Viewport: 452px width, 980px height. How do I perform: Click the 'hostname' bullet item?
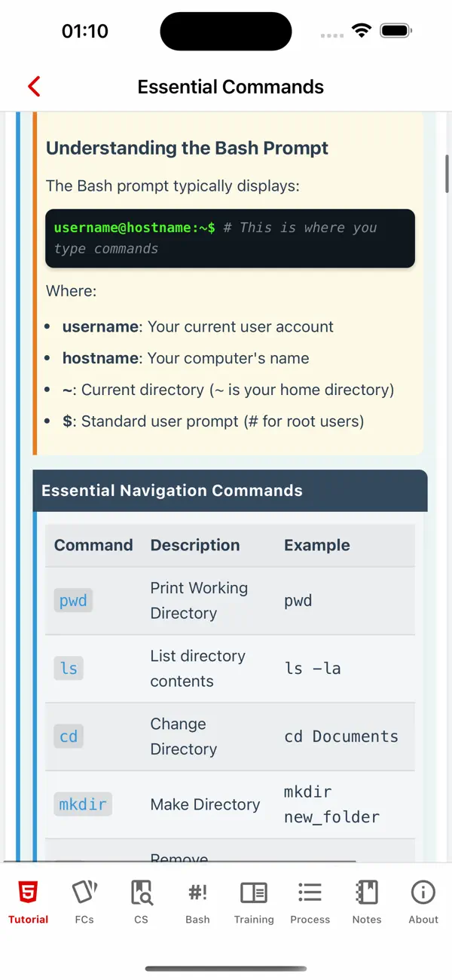coord(185,358)
